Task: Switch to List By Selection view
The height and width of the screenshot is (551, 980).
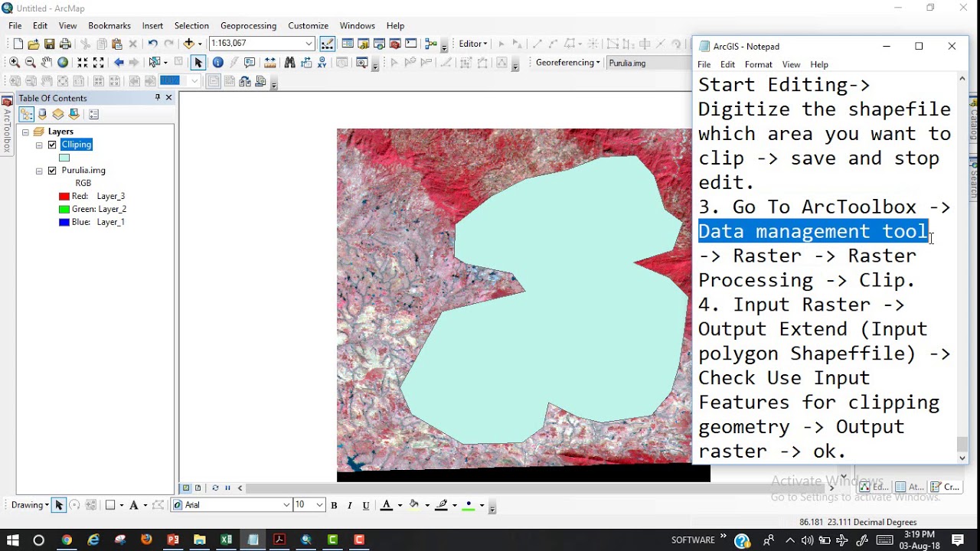Action: [74, 114]
